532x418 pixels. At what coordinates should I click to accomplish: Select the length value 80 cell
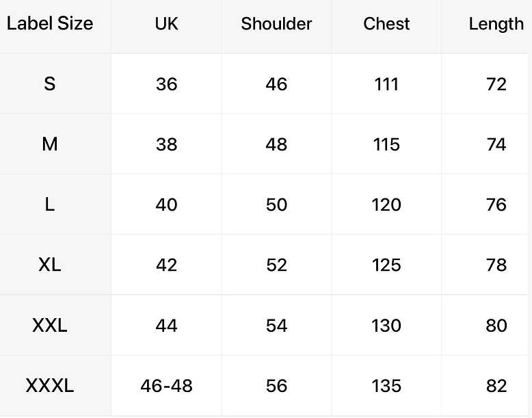point(496,325)
